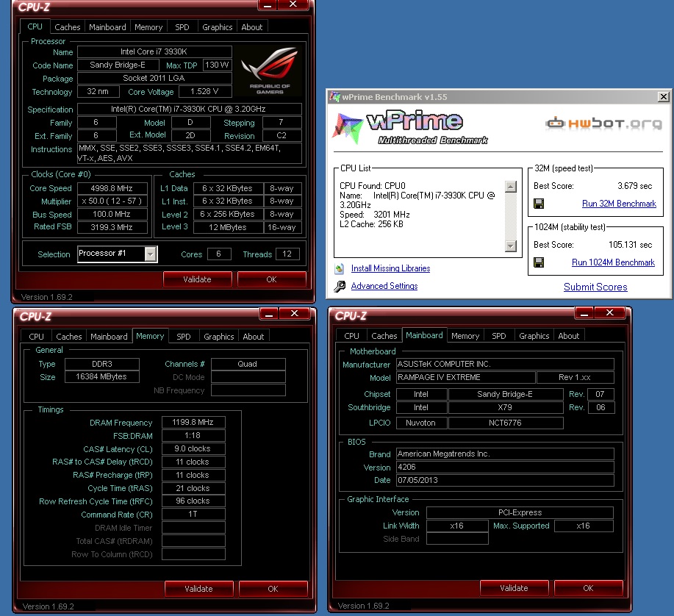
Task: Click the wPrime title bar app icon
Action: [x=335, y=97]
